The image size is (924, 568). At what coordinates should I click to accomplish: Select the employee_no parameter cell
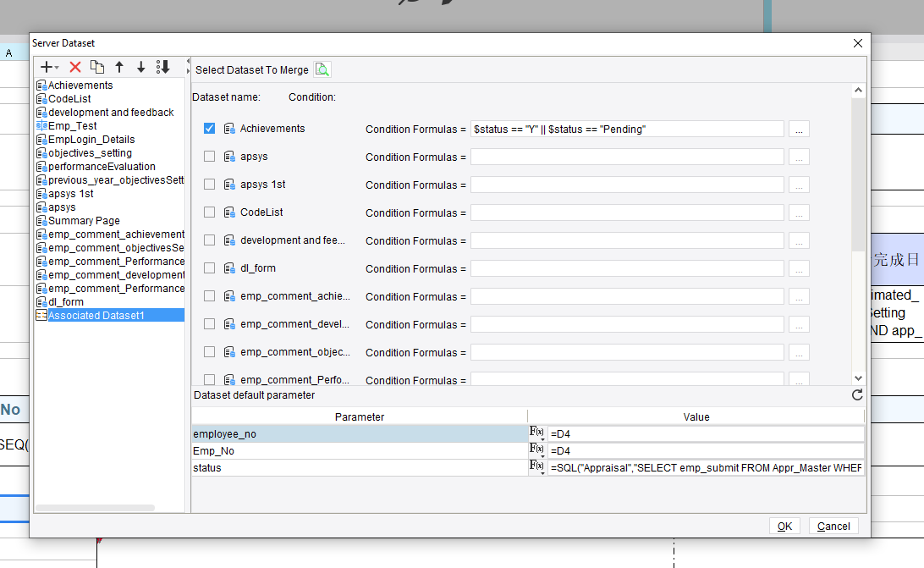pyautogui.click(x=360, y=433)
